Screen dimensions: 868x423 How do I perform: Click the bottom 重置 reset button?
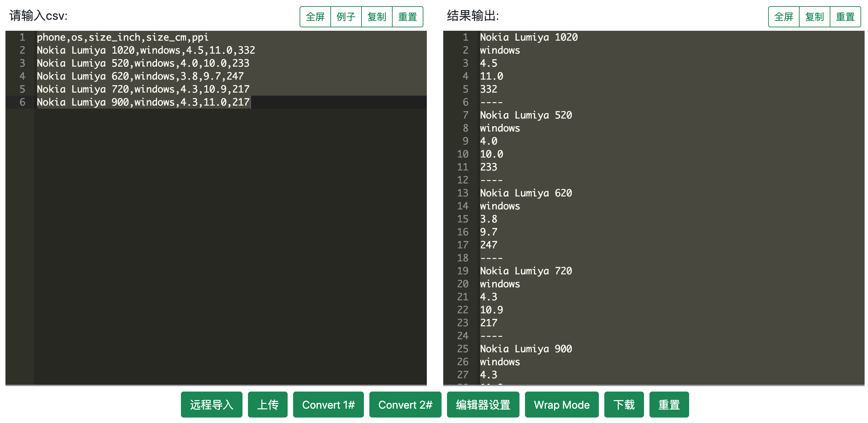pyautogui.click(x=669, y=405)
